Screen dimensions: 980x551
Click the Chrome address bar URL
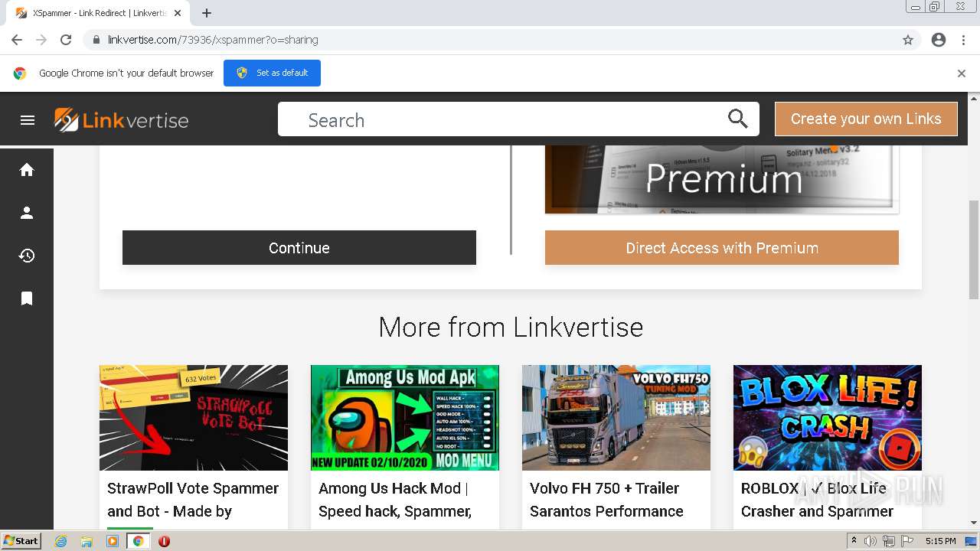pyautogui.click(x=213, y=40)
